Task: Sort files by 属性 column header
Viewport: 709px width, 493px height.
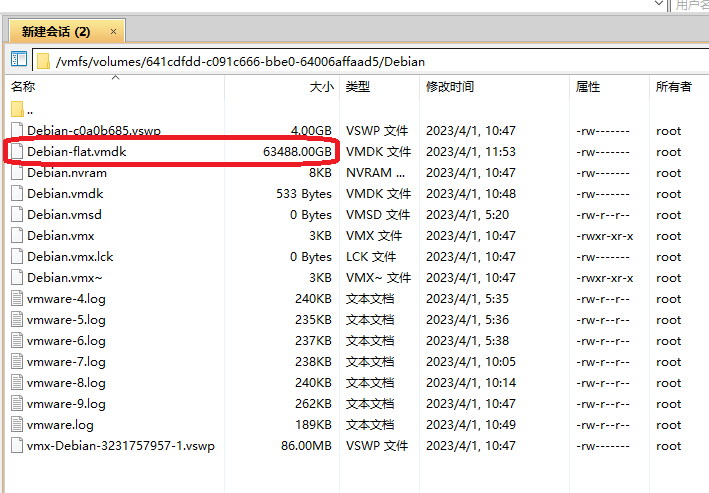Action: tap(588, 87)
